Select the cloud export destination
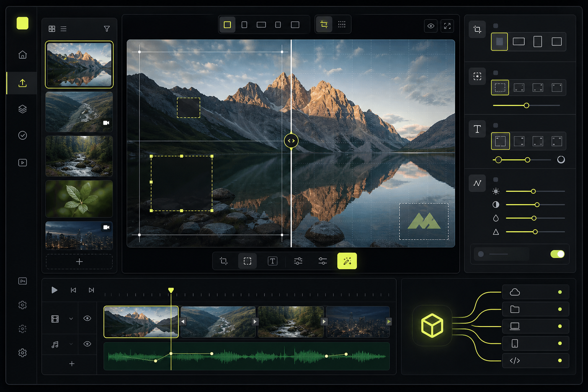The height and width of the screenshot is (392, 588). 536,292
